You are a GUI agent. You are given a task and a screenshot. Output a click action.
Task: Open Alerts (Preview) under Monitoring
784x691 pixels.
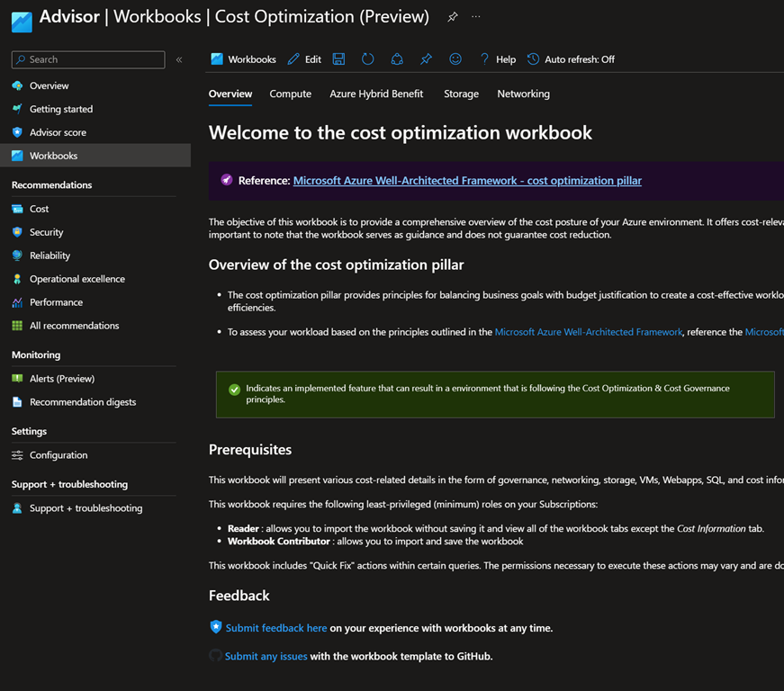pos(61,379)
